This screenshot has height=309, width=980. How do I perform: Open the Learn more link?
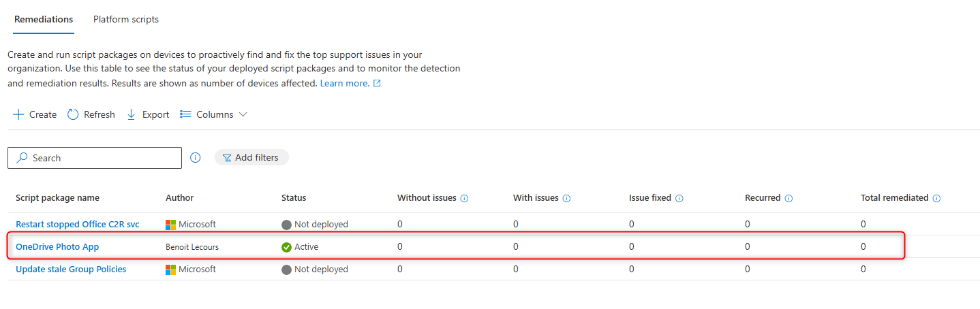pos(345,83)
